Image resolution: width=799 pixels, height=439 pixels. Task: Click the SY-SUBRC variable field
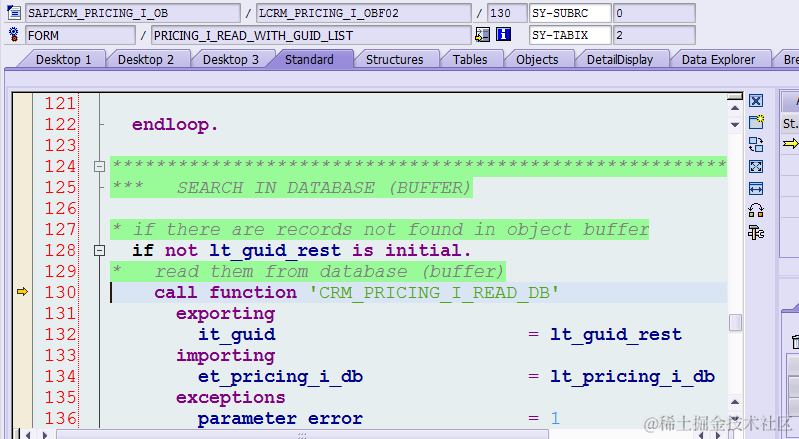(570, 13)
